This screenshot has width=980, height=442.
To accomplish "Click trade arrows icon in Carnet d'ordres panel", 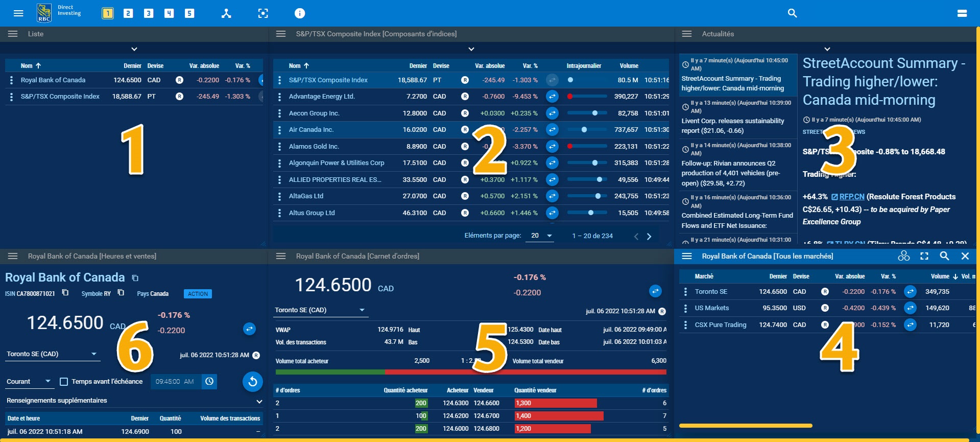I will (x=655, y=291).
